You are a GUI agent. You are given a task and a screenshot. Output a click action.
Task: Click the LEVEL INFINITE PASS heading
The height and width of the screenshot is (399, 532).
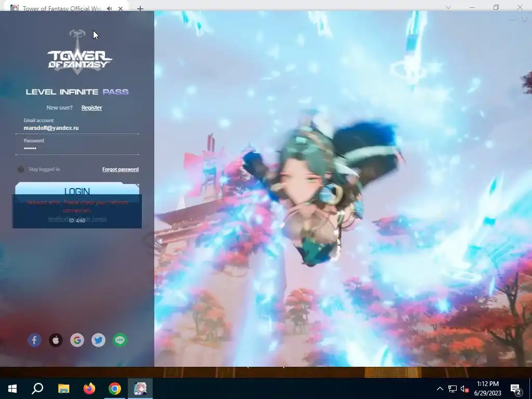point(77,92)
